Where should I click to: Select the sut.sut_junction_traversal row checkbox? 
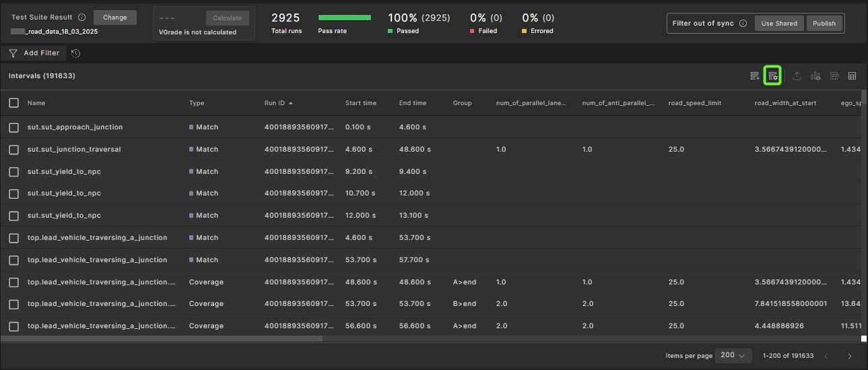[13, 150]
